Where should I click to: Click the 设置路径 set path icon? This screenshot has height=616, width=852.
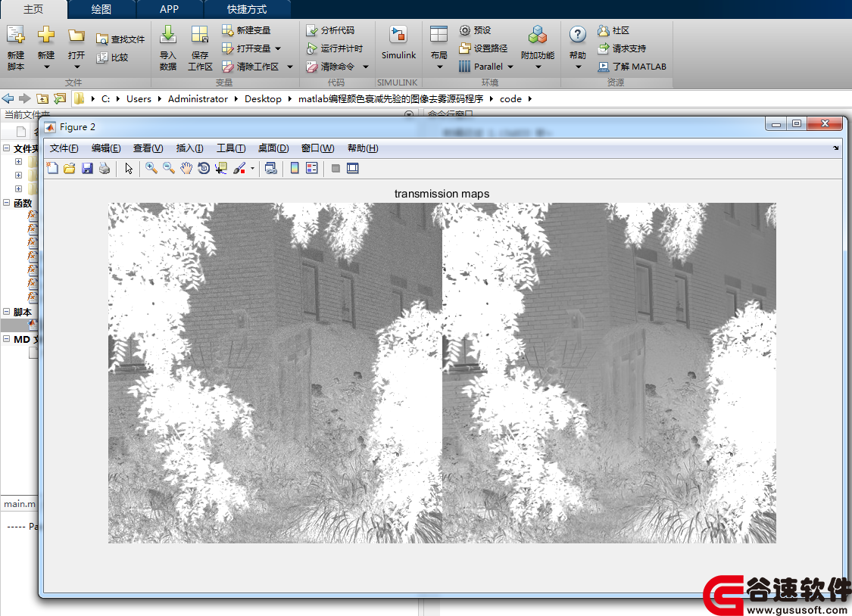[x=464, y=48]
